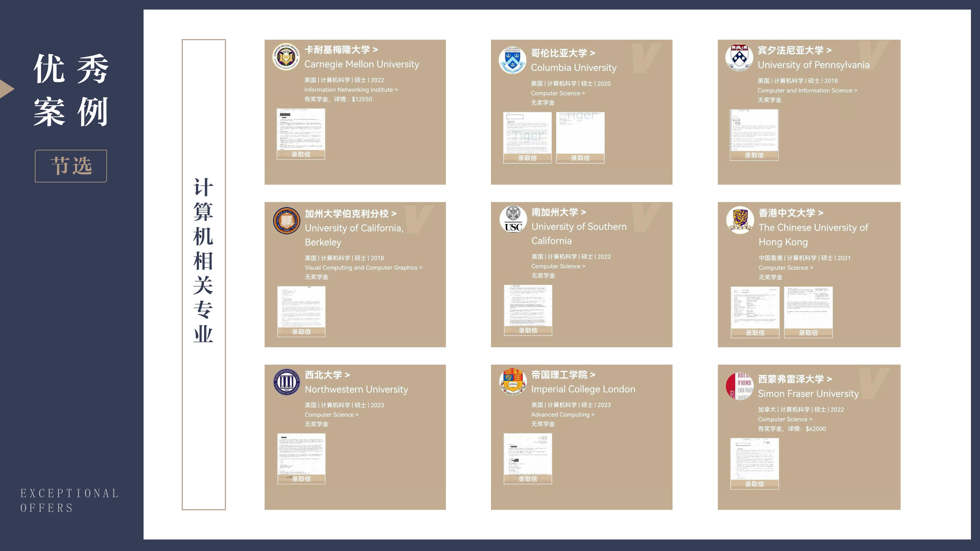Expand Computer Science > under Northwestern University
Image resolution: width=980 pixels, height=551 pixels.
(x=331, y=415)
